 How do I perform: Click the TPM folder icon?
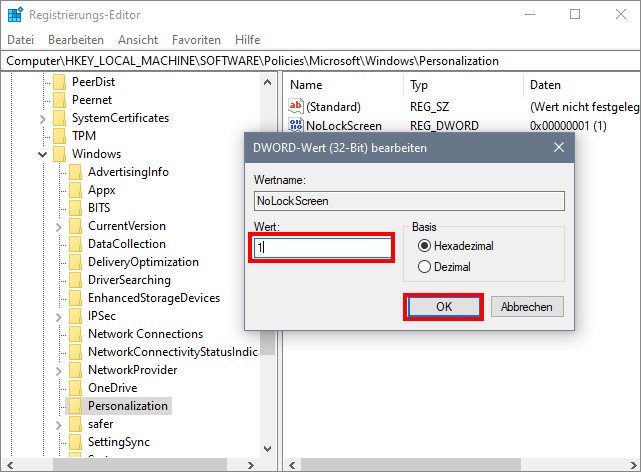click(60, 136)
